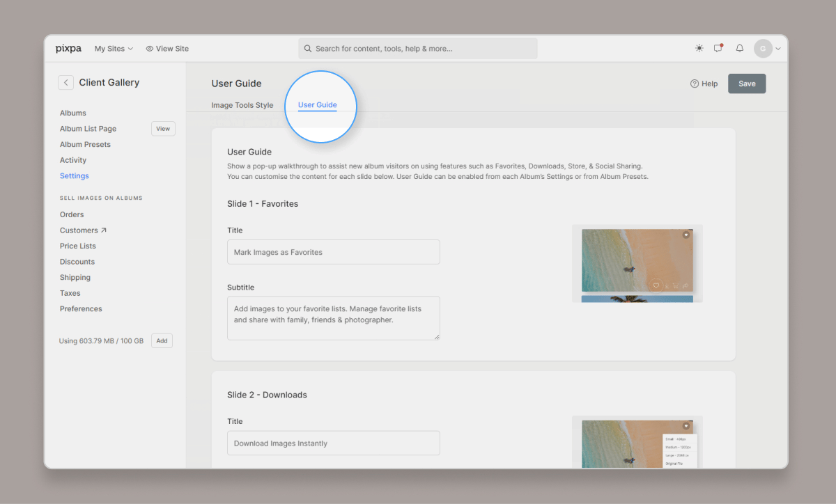Open the chat messages icon
836x504 pixels.
coord(718,49)
